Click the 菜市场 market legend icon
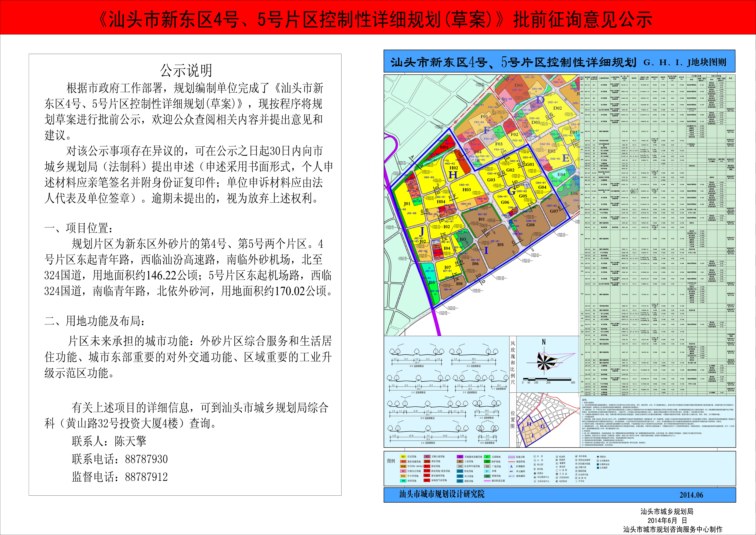756x535 pixels. click(x=535, y=469)
